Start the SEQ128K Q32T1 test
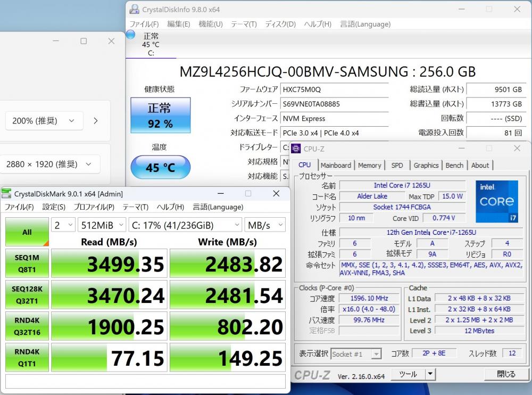 point(27,295)
